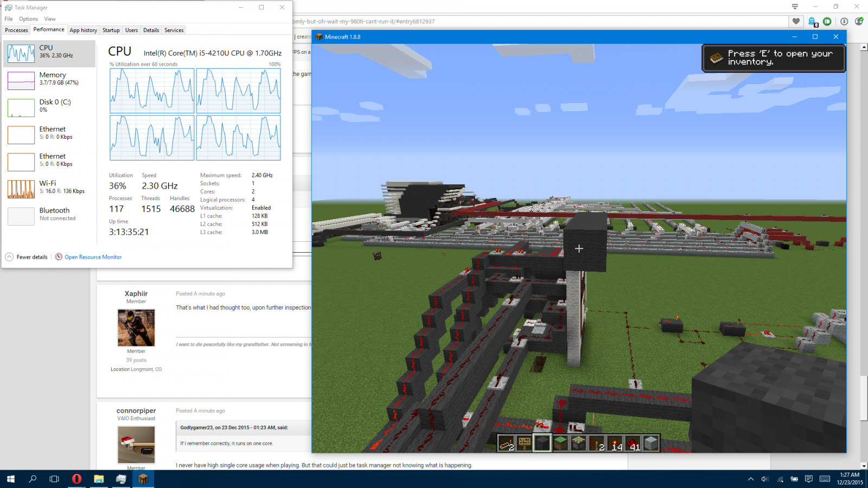
Task: Open Task Manager Options menu
Action: tap(28, 19)
